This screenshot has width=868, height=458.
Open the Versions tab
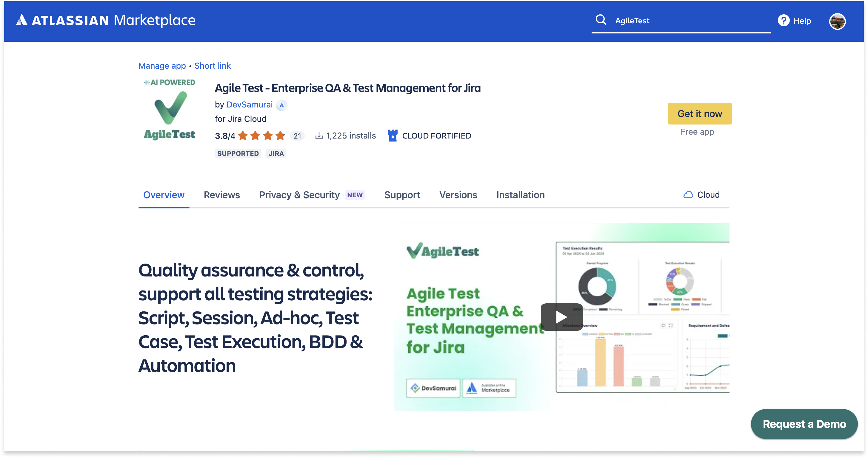pyautogui.click(x=458, y=195)
